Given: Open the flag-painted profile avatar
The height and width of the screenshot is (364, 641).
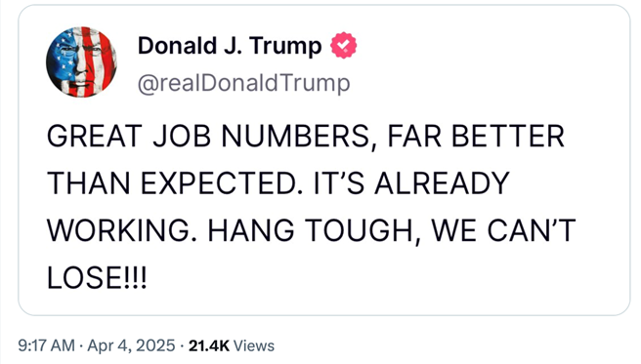Looking at the screenshot, I should coord(81,62).
